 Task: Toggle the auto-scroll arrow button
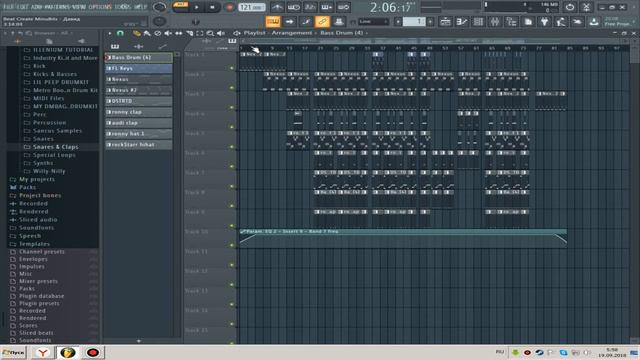(289, 21)
